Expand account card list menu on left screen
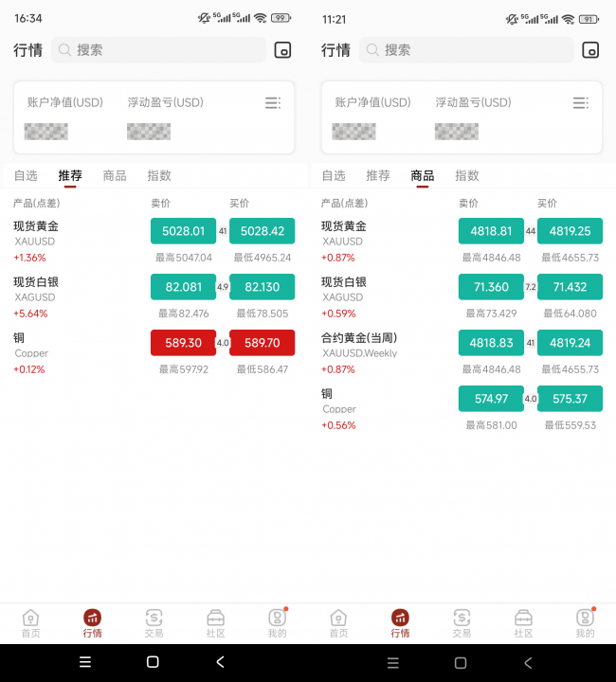Viewport: 616px width, 682px height. click(x=273, y=103)
